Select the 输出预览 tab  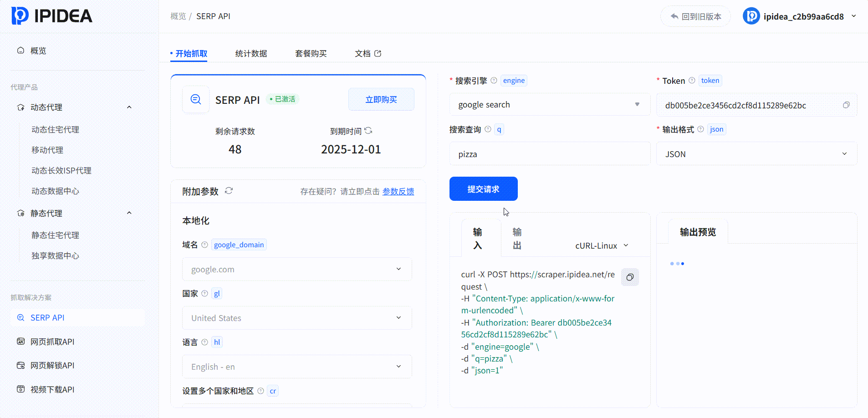698,232
